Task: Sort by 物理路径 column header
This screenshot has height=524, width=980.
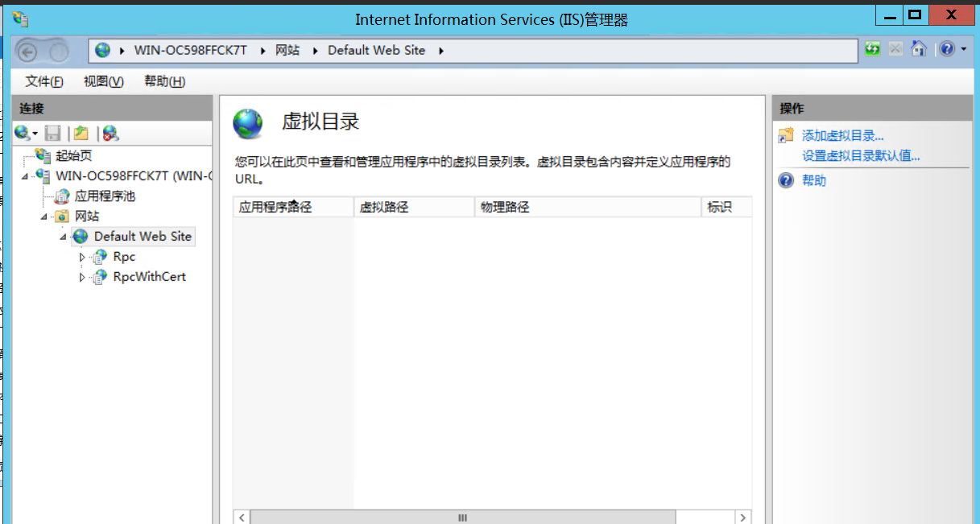Action: 589,207
